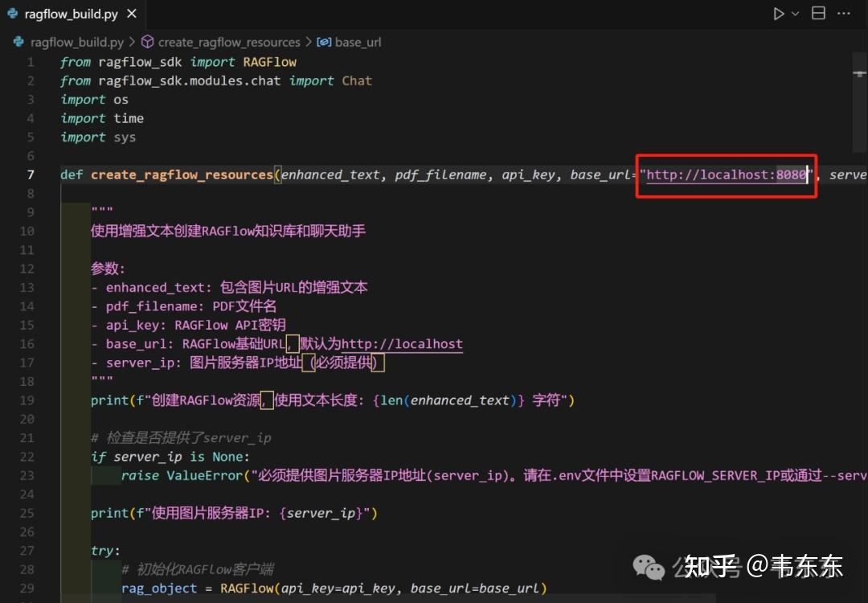Expand breadcrumb chevron after ragflow_build.py

[132, 42]
